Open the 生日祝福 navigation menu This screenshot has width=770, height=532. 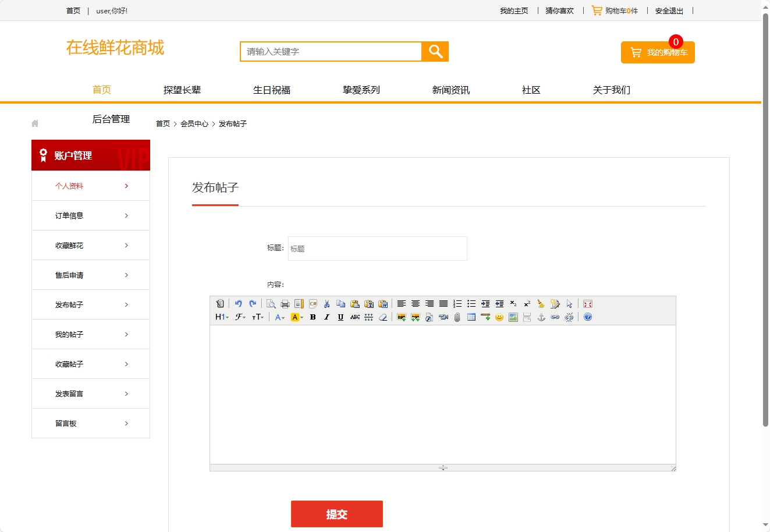pos(272,90)
